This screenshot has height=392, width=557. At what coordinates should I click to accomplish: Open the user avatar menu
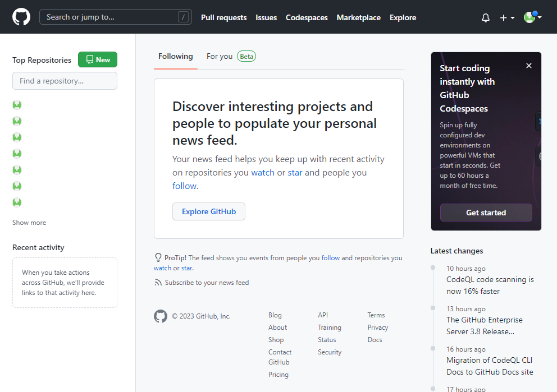[532, 17]
